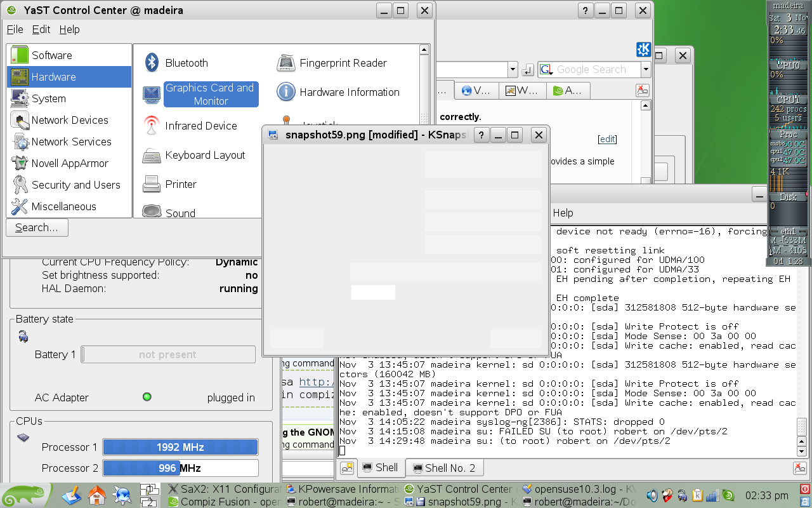Open the Help menu in YaST
The width and height of the screenshot is (812, 508).
[x=69, y=29]
